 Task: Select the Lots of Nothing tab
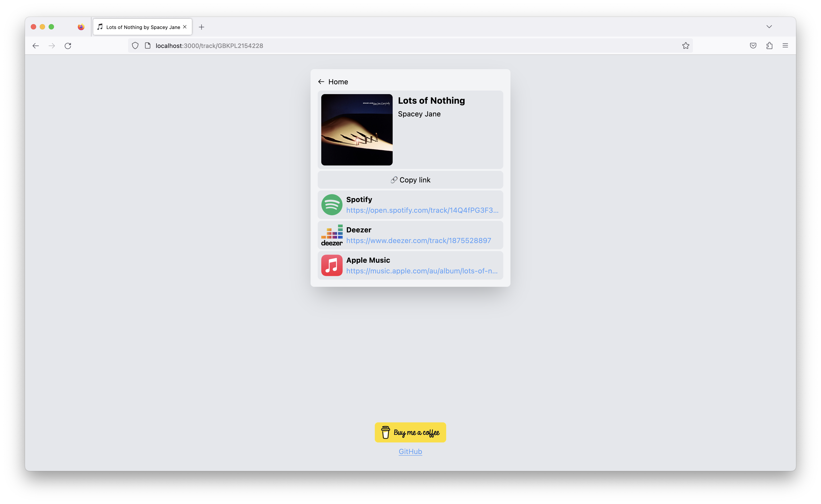pos(143,27)
